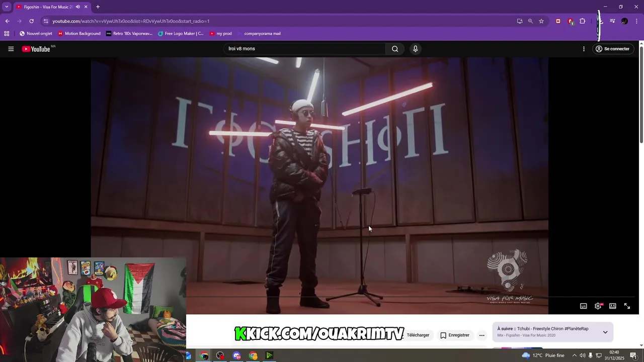Open site information icon in address bar

(46, 21)
